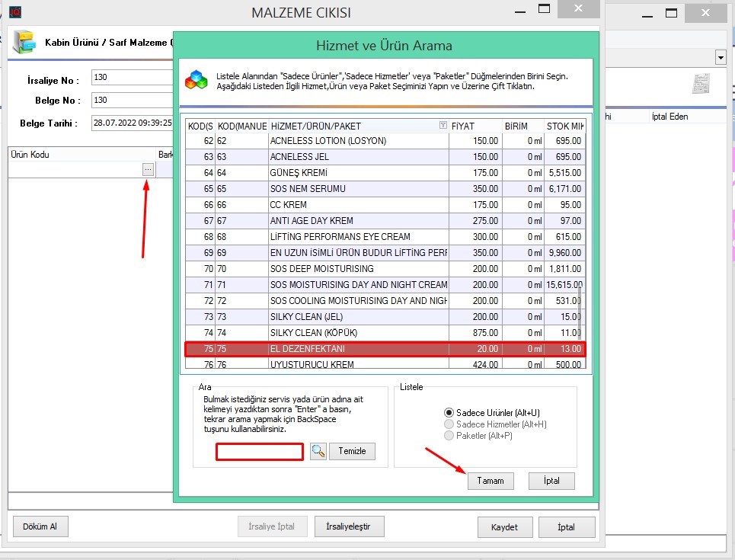Click the document icon at top right
Viewport: 735px width, 560px height.
[701, 83]
